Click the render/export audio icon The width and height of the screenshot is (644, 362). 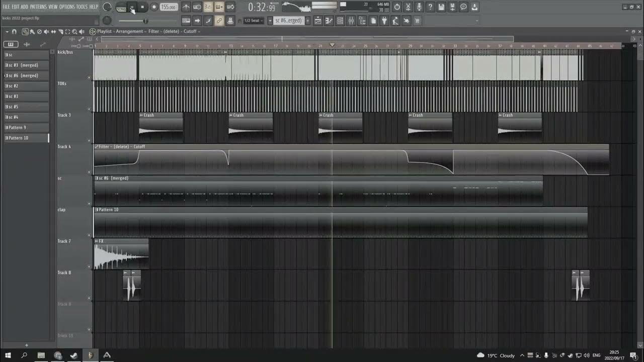click(x=452, y=7)
